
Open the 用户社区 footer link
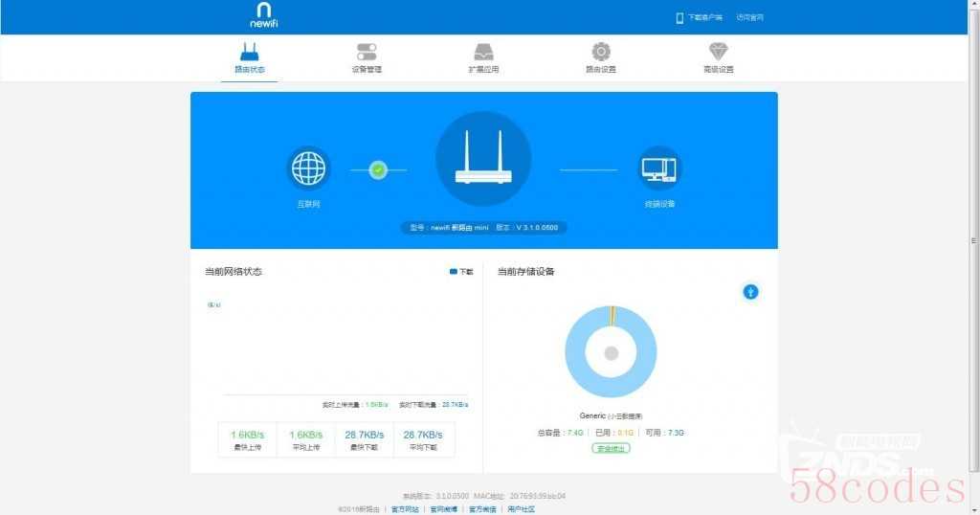(521, 508)
